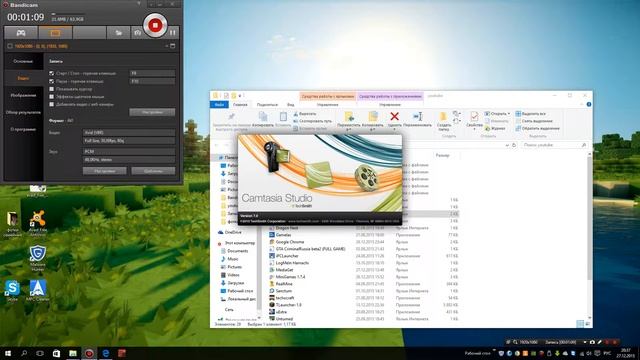The height and width of the screenshot is (360, 640).
Task: Choose Снять выделение in the ribbon
Action: pyautogui.click(x=534, y=121)
